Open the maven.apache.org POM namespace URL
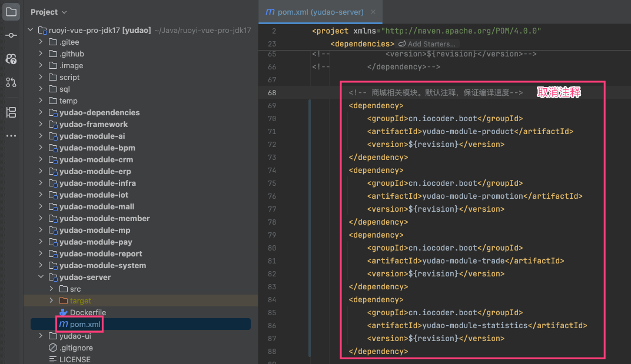Image resolution: width=631 pixels, height=364 pixels. (x=461, y=31)
